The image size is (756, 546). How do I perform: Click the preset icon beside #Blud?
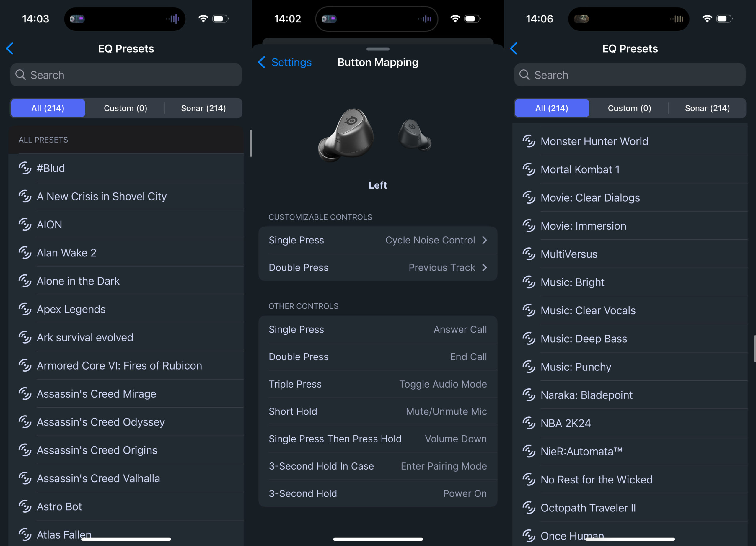(25, 168)
